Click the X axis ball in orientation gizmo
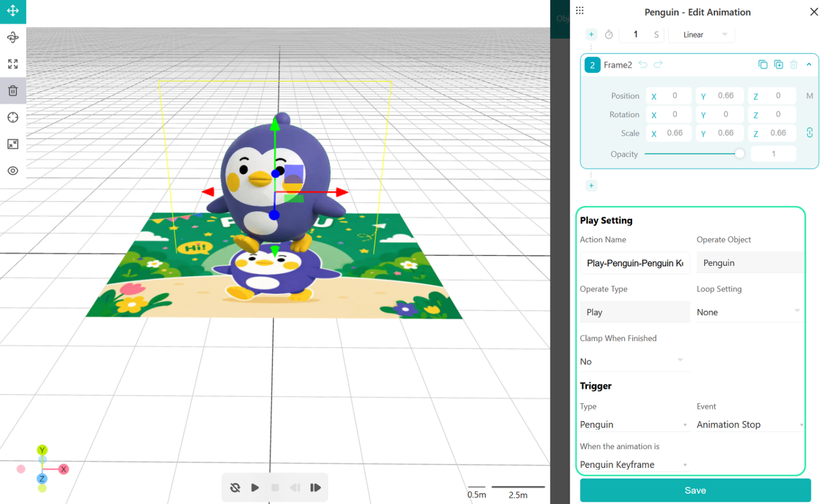The width and height of the screenshot is (822, 504). (x=64, y=469)
